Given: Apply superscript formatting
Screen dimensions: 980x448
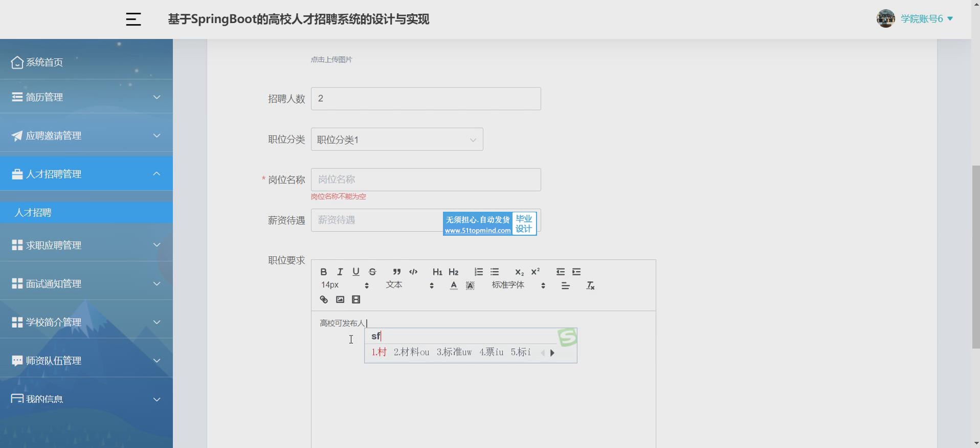Looking at the screenshot, I should coord(536,272).
